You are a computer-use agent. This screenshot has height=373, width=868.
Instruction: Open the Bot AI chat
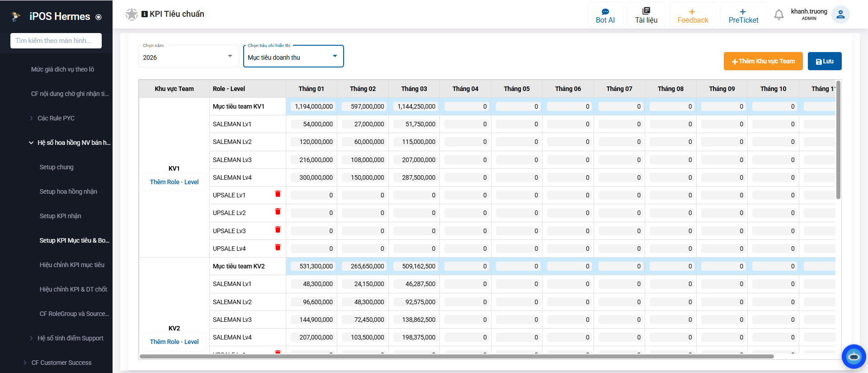pyautogui.click(x=605, y=15)
